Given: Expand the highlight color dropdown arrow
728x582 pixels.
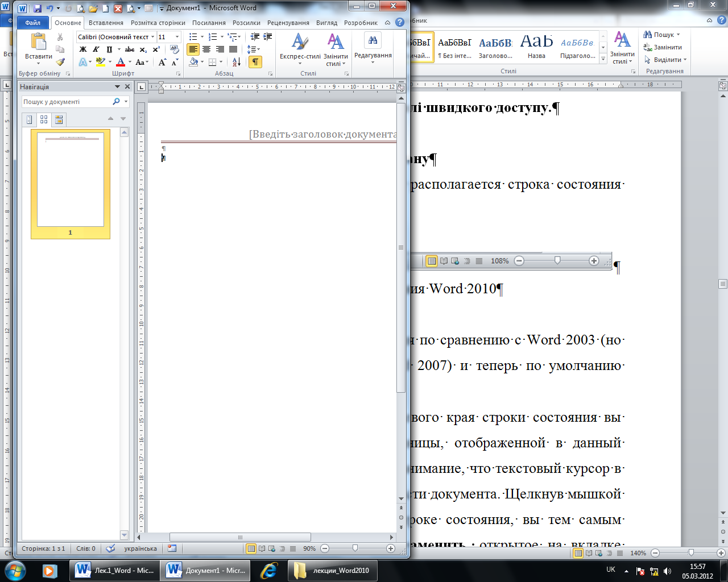Looking at the screenshot, I should (110, 62).
